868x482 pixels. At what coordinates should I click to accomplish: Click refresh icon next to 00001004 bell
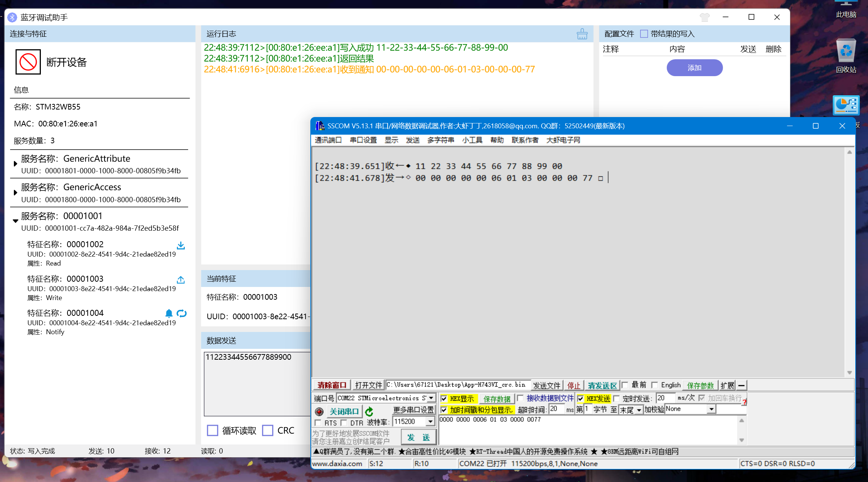[182, 313]
